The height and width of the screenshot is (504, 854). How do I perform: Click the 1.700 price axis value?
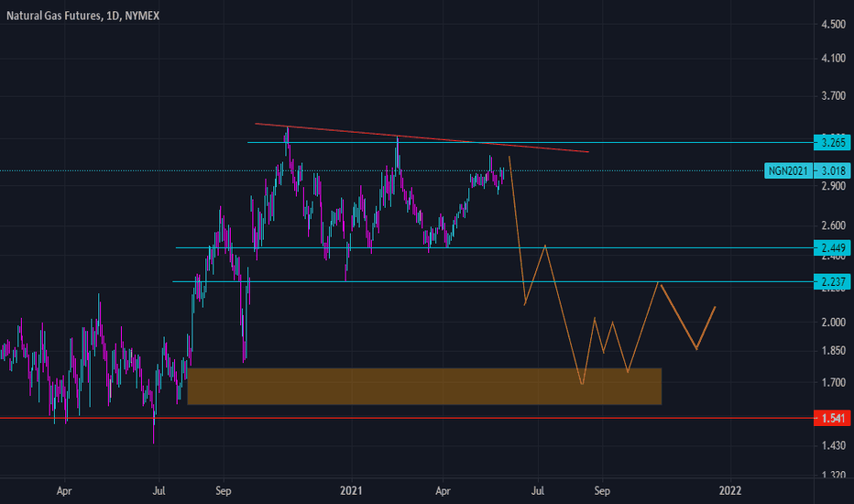(833, 383)
